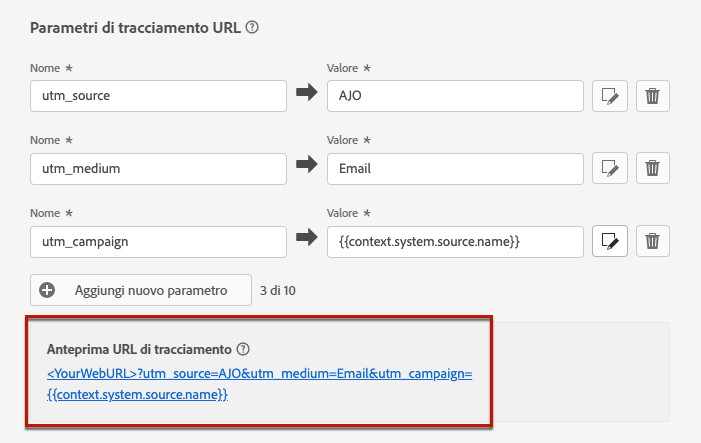The image size is (701, 443).
Task: Click Aggiungi nuovo parametro button
Action: (x=141, y=290)
